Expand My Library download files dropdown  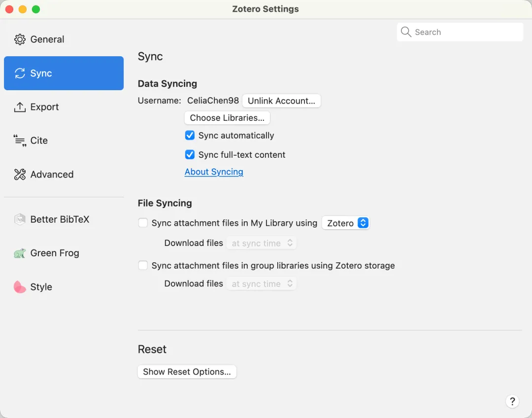pyautogui.click(x=262, y=244)
